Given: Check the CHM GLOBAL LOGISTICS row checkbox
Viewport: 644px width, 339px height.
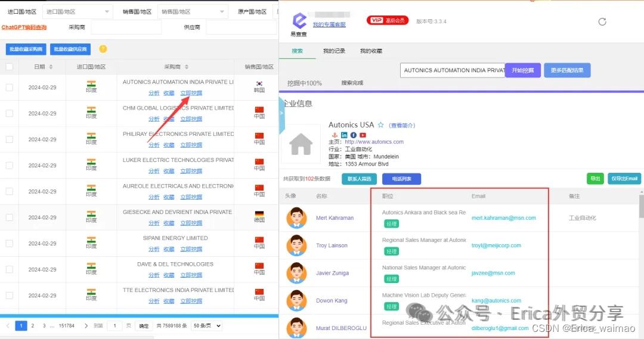Looking at the screenshot, I should click(x=10, y=113).
